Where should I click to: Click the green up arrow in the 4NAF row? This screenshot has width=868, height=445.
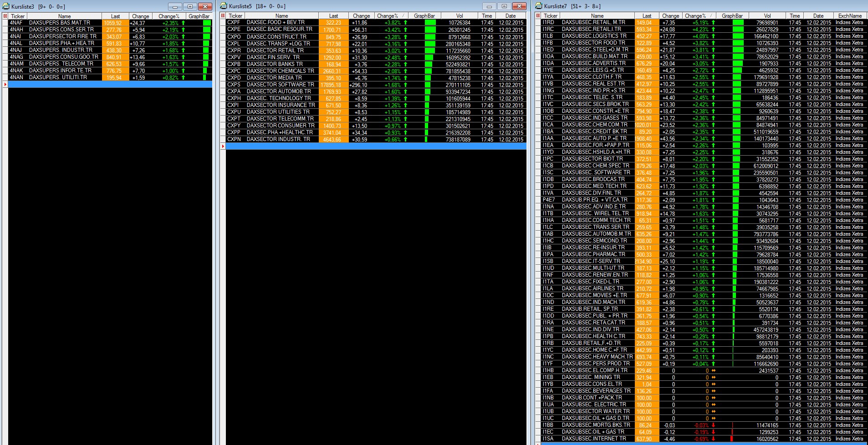click(x=183, y=23)
